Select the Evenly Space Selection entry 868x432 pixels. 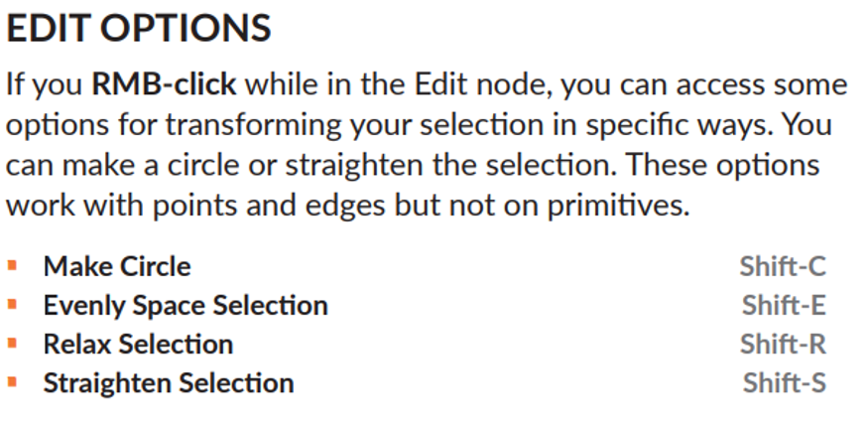[x=186, y=306]
